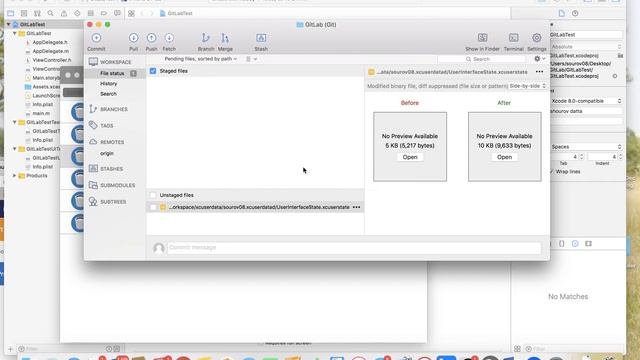Screen dimensions: 640x360
Task: Click the Tab width stepper
Action: pyautogui.click(x=581, y=157)
